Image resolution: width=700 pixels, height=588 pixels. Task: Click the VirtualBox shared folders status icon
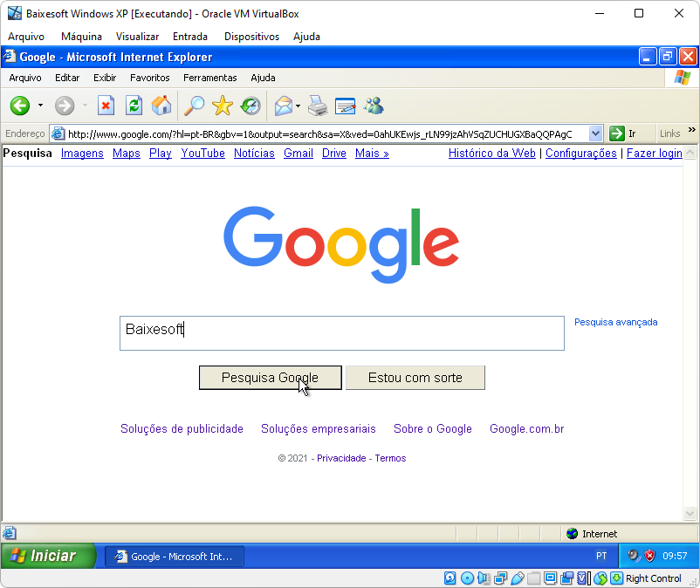(533, 578)
